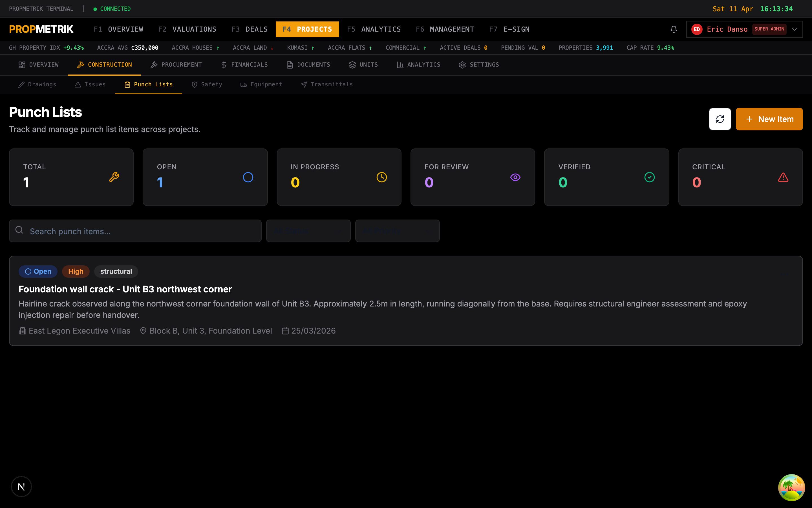Switch to F1 Overview main tab
This screenshot has width=812, height=508.
point(118,29)
